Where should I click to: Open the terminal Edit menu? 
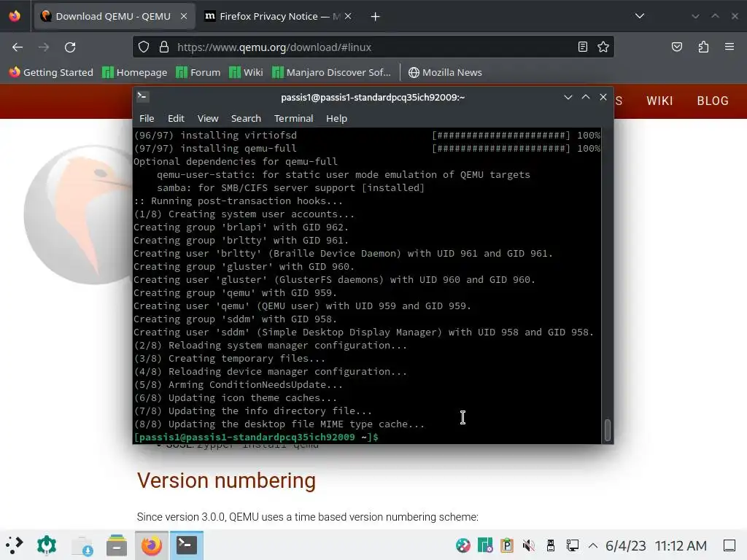(x=176, y=119)
